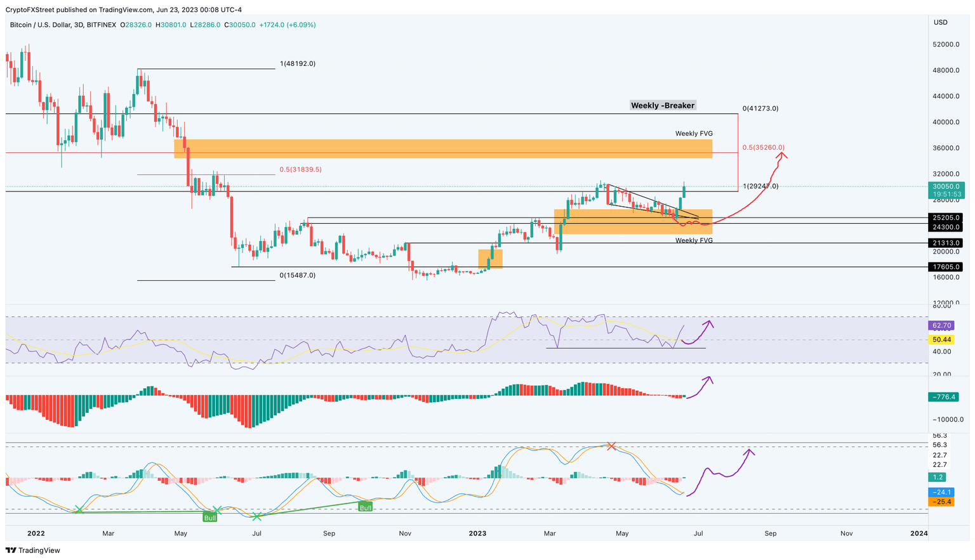The image size is (975, 560).
Task: Click the green 1.2 indicator value tag
Action: point(936,477)
